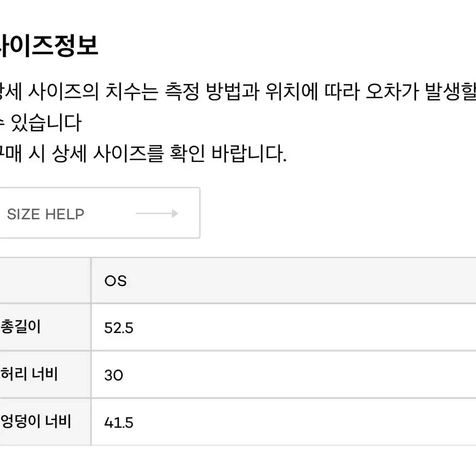Click the 총길이 row label
This screenshot has height=476, width=476.
(x=20, y=327)
